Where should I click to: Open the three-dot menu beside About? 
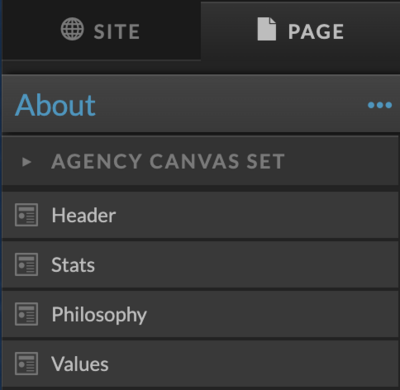point(380,105)
